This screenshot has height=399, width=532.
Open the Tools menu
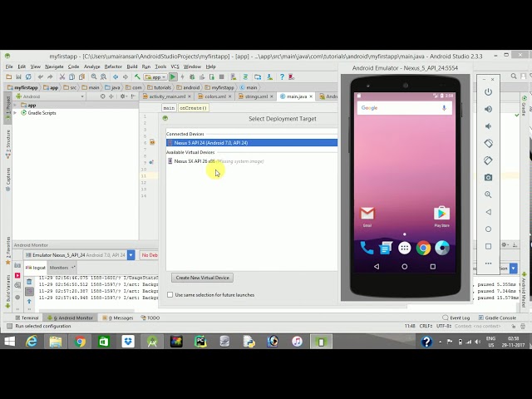(160, 66)
